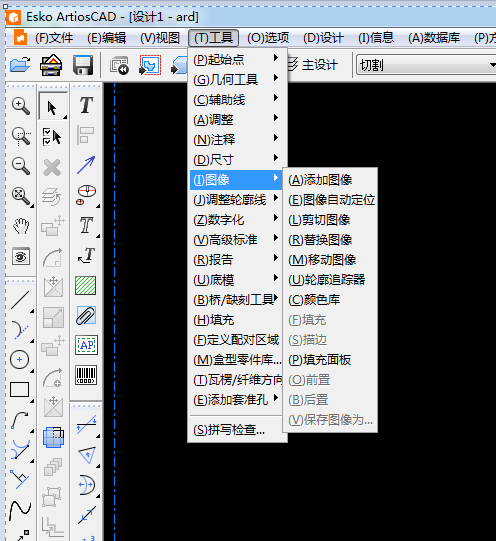Screen dimensions: 496x541
Task: Click (M)盒型零件库... menu entry
Action: tap(237, 360)
